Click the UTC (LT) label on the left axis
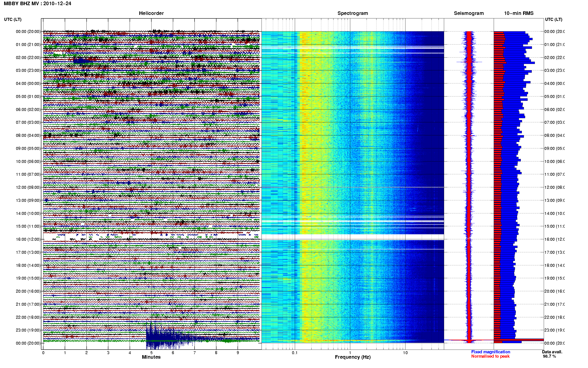 tap(13, 19)
